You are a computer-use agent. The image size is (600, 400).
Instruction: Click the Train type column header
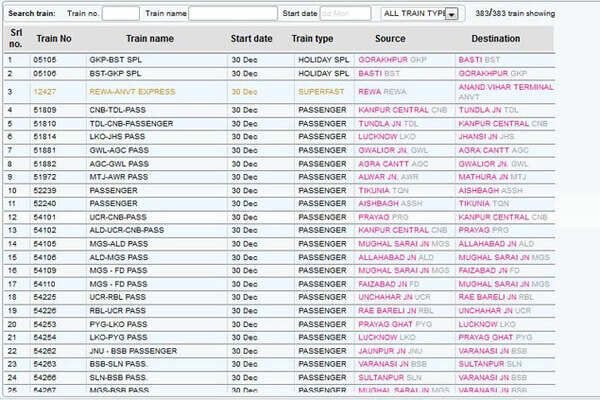[312, 39]
